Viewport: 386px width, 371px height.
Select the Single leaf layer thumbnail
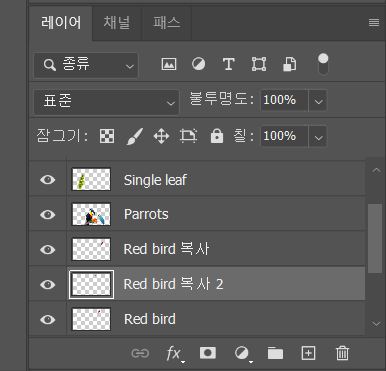click(x=91, y=179)
